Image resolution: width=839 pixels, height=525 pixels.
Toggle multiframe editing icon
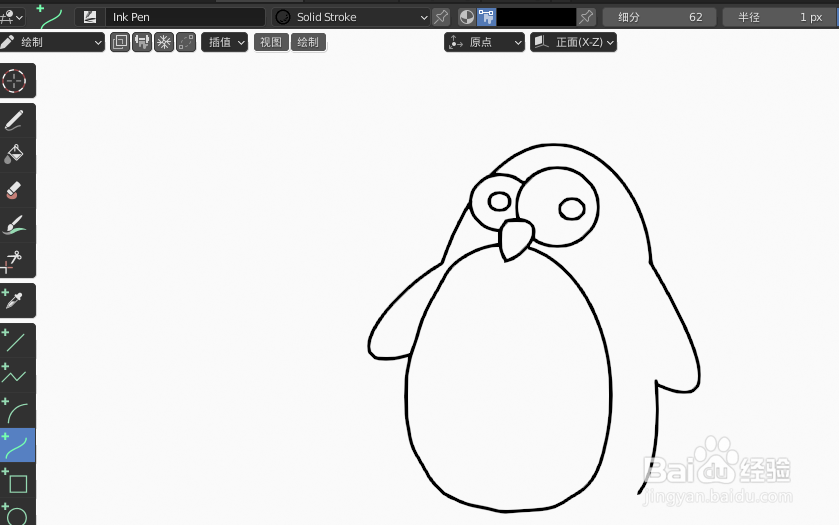point(186,42)
